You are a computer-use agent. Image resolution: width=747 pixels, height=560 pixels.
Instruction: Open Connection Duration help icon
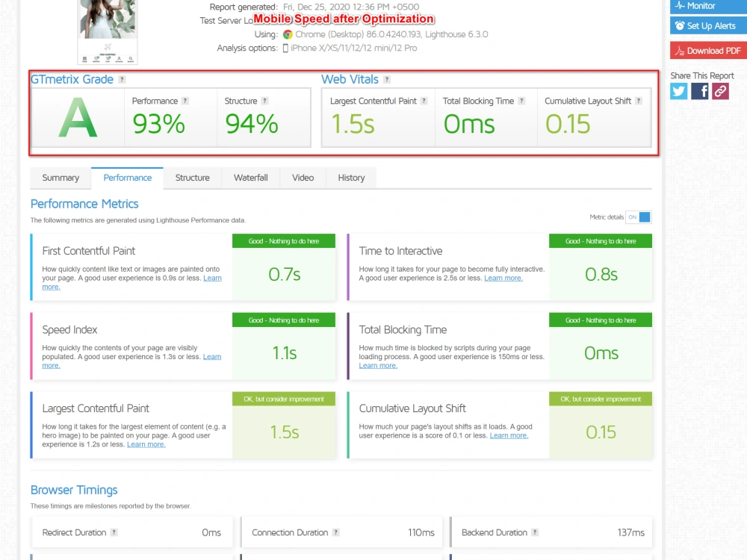coord(336,532)
